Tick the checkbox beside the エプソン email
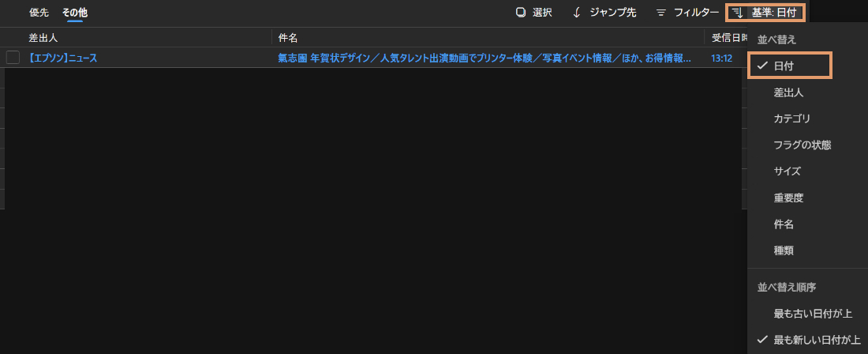 pyautogui.click(x=13, y=58)
